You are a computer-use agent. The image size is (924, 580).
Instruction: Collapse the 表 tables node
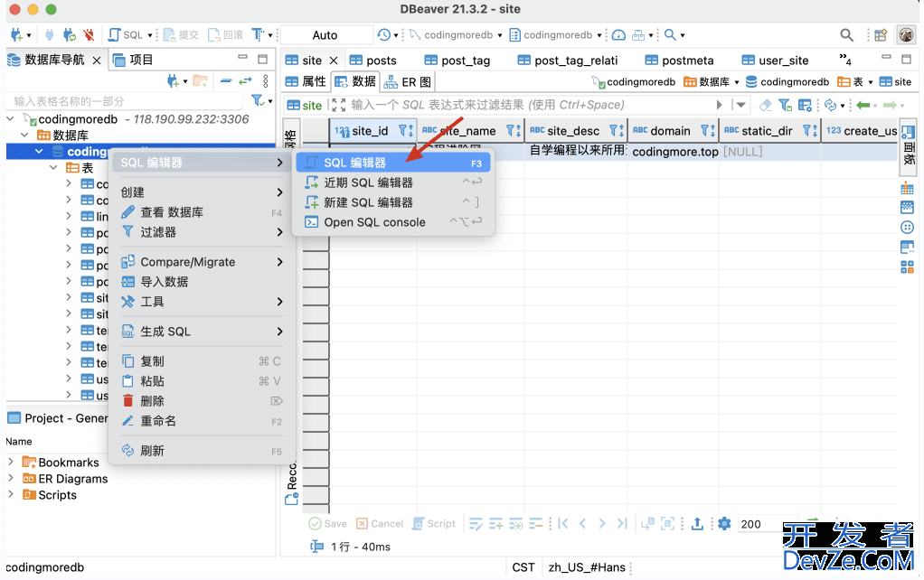coord(53,168)
